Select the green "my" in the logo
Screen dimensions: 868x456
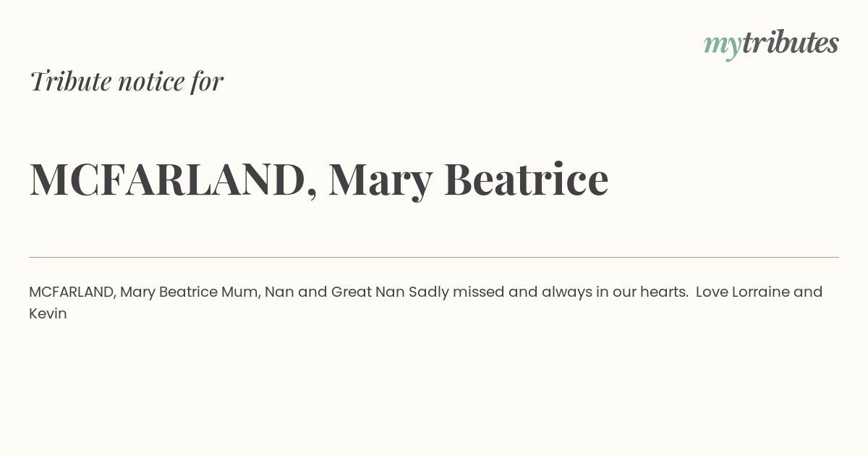click(x=722, y=46)
